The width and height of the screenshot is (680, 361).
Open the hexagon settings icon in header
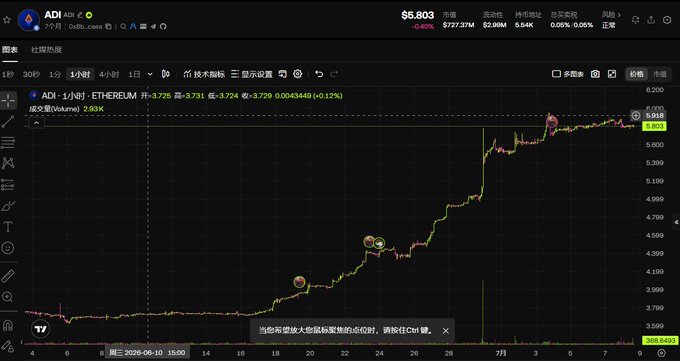[x=667, y=20]
